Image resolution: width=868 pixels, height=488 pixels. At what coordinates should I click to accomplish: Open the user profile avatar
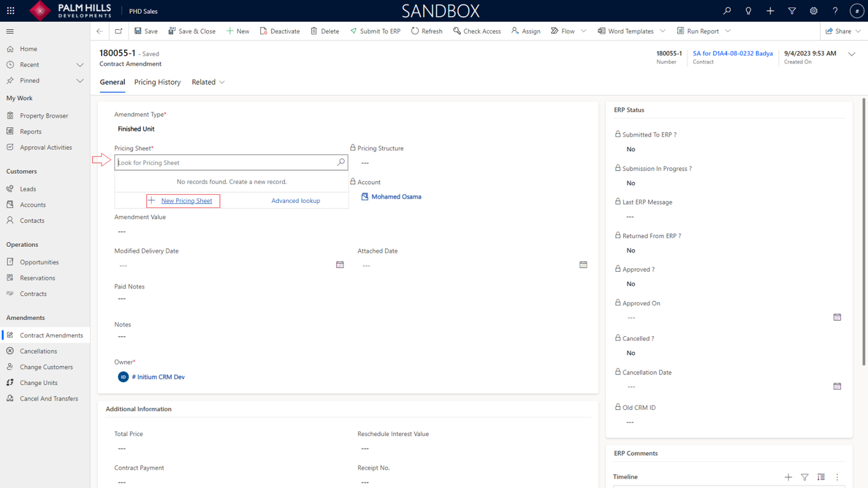pyautogui.click(x=857, y=11)
